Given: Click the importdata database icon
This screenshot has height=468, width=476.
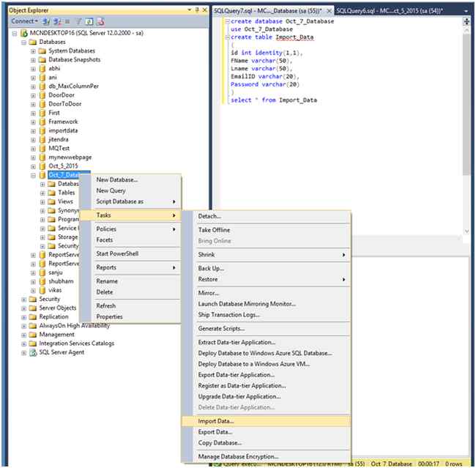Looking at the screenshot, I should tap(42, 130).
